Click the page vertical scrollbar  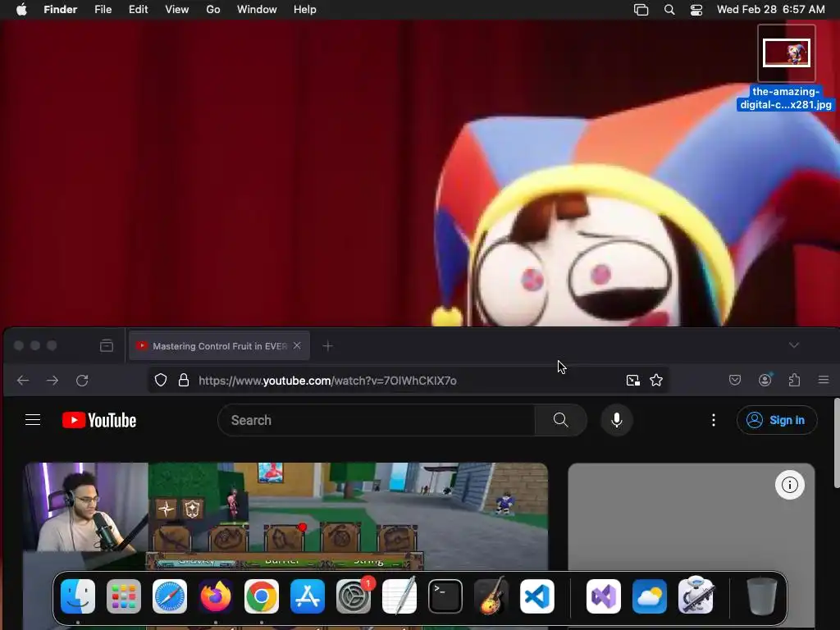point(837,444)
